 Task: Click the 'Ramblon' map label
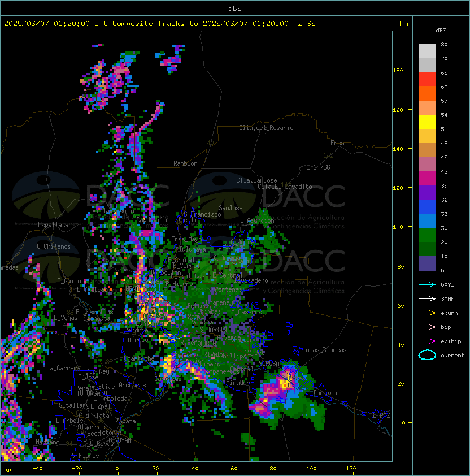[x=185, y=163]
